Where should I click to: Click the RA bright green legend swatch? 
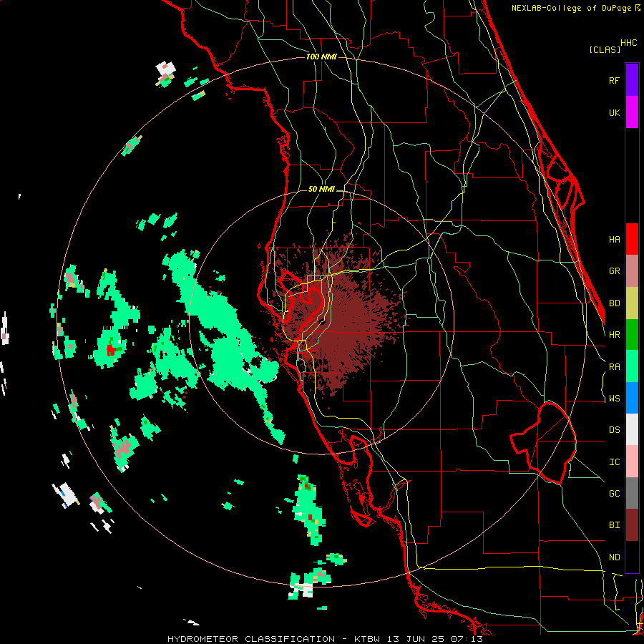tap(632, 366)
